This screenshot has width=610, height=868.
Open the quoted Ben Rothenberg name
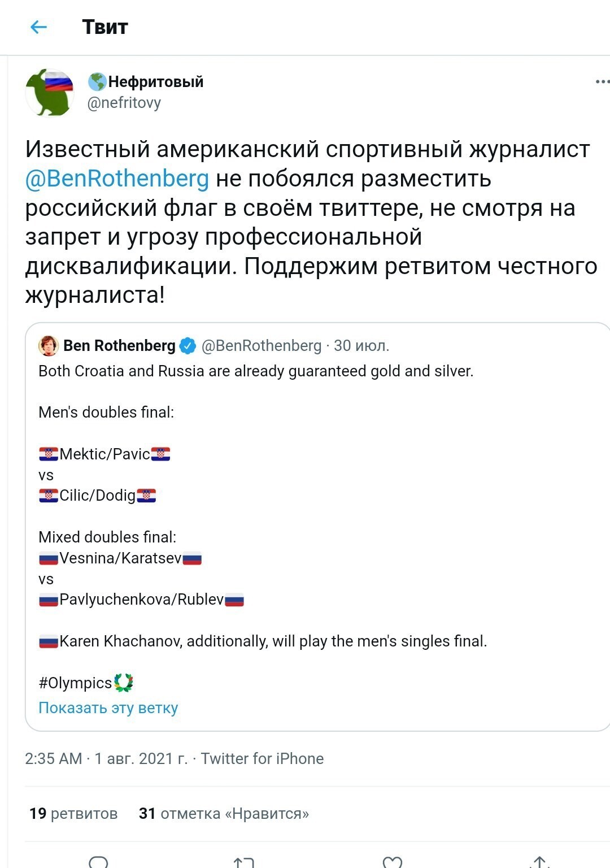point(119,346)
